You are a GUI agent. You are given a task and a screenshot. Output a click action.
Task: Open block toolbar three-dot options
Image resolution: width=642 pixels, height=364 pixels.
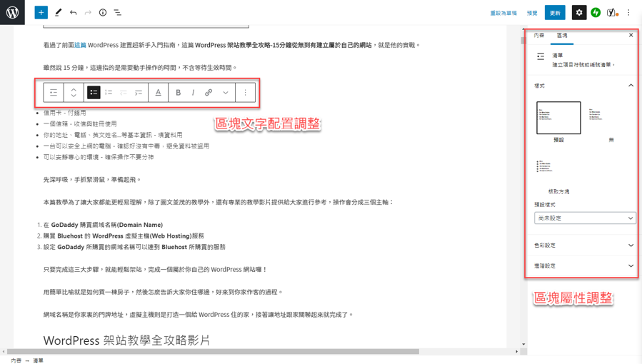point(245,93)
